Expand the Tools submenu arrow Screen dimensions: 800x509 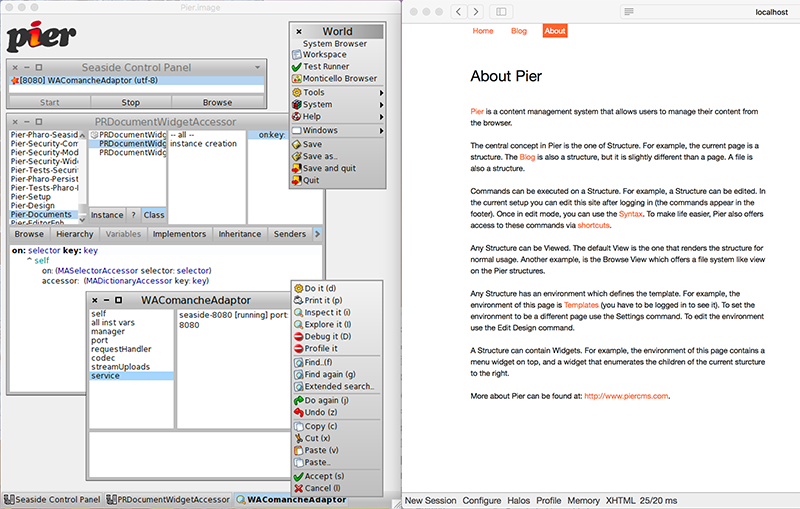click(x=381, y=93)
